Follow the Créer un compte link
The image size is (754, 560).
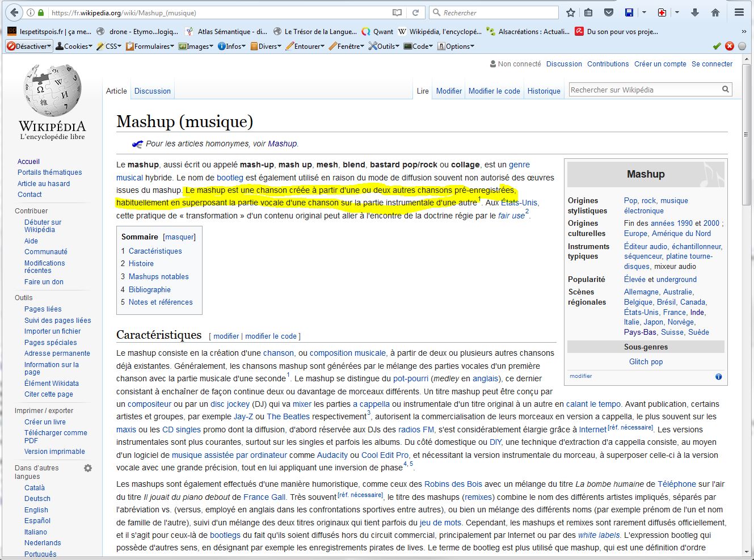point(660,64)
